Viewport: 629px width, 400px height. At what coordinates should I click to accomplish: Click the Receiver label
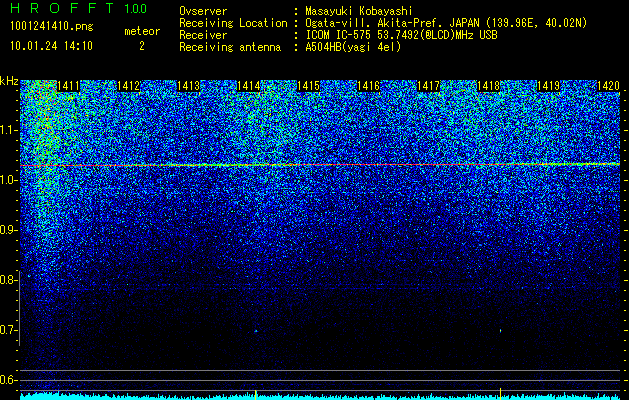pyautogui.click(x=203, y=35)
